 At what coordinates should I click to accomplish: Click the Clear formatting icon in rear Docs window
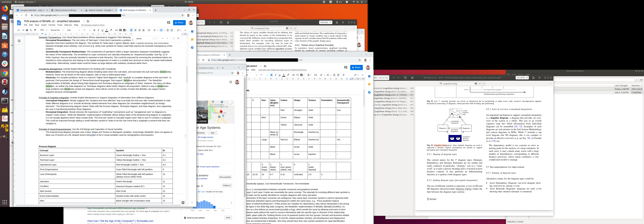[x=344, y=75]
